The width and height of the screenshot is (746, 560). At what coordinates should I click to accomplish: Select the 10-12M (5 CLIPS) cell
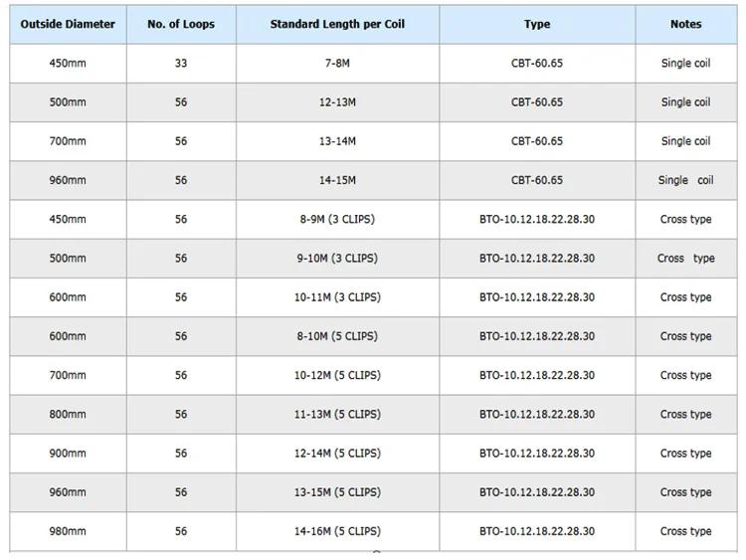(337, 375)
